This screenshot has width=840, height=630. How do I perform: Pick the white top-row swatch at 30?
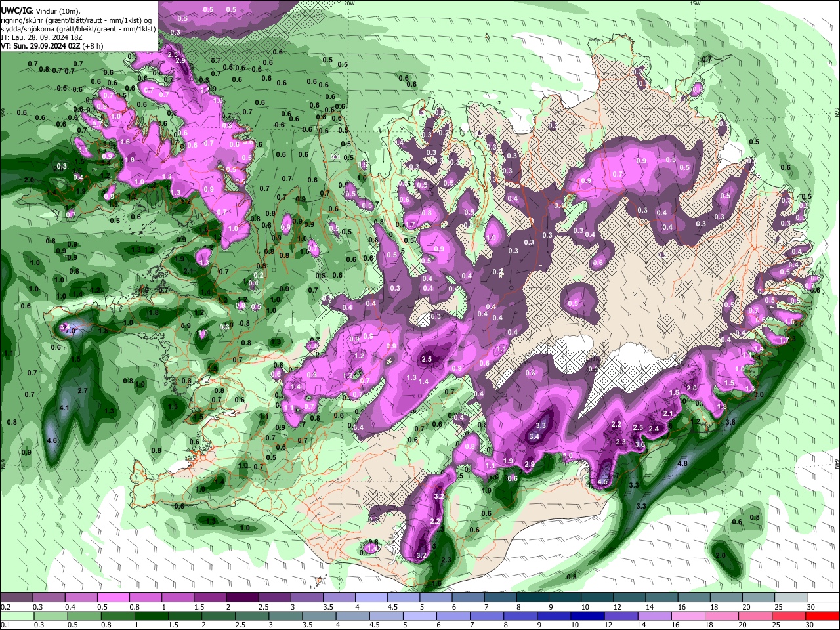(x=823, y=598)
